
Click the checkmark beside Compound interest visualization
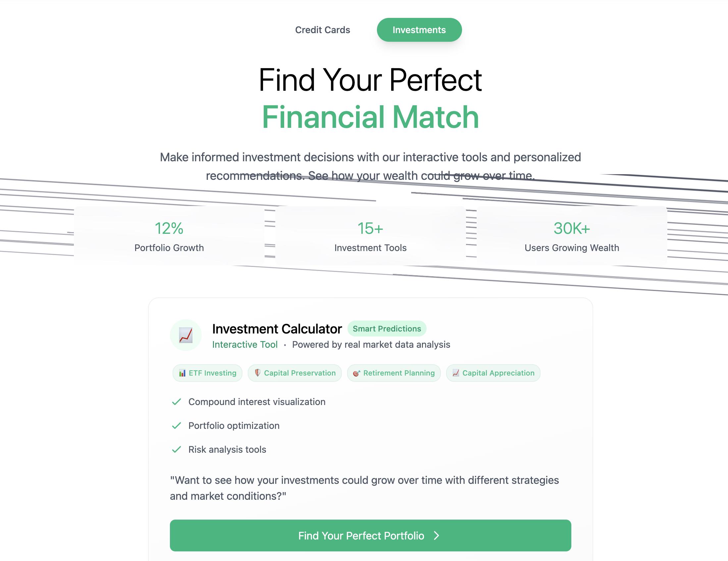pos(176,402)
